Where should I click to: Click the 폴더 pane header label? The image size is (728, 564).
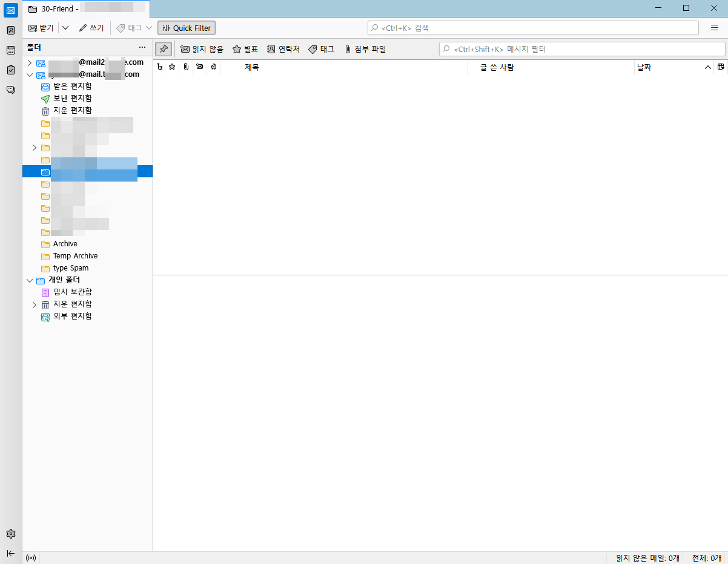pyautogui.click(x=34, y=47)
